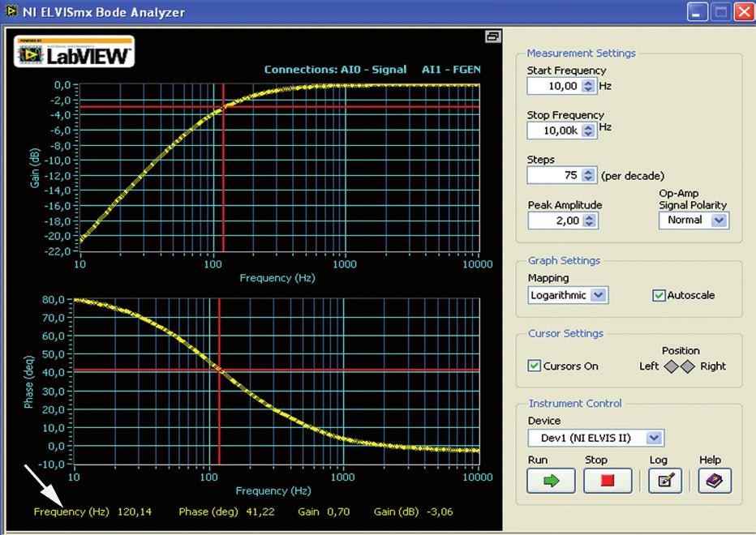
Task: Open the Device Dev1 (NI ELVIS II) dropdown
Action: [x=596, y=438]
